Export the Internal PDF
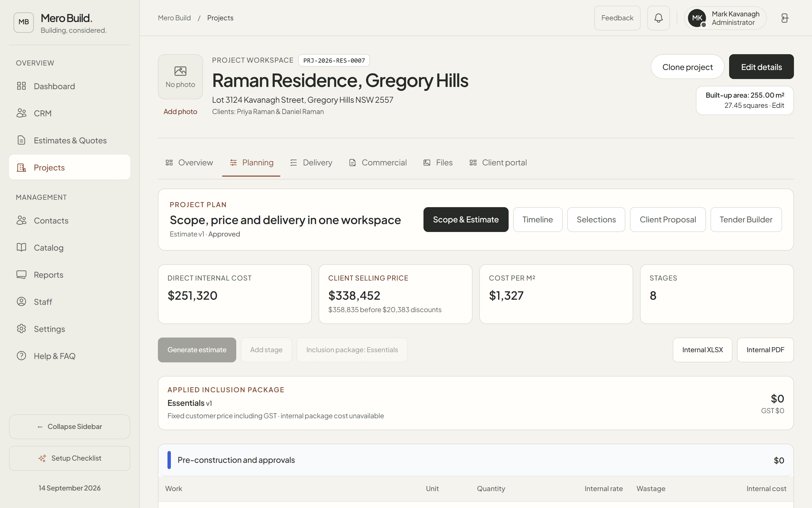This screenshot has width=812, height=508. coord(765,350)
